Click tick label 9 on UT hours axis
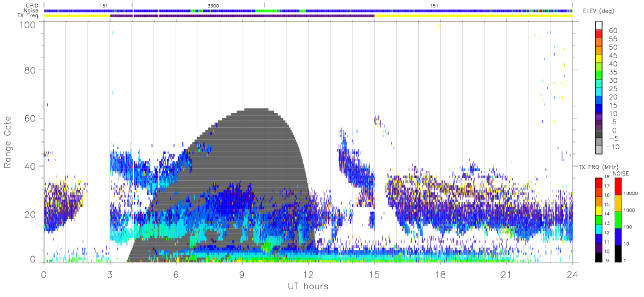644x297 pixels. (242, 274)
